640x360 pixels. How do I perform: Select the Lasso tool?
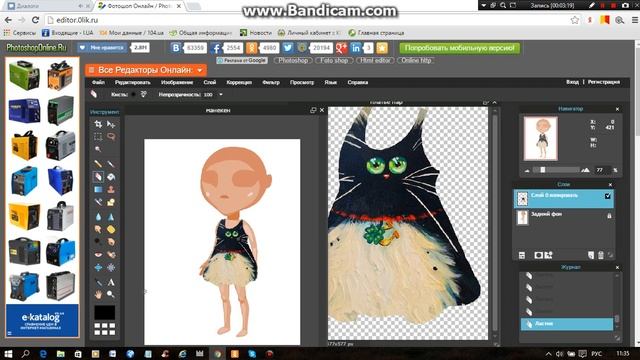tap(111, 136)
